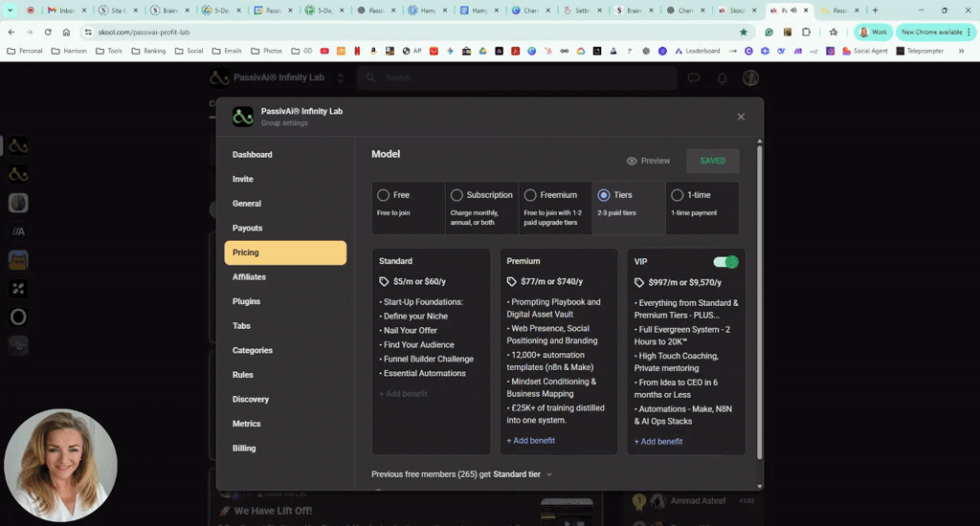The width and height of the screenshot is (980, 526).
Task: Click the price tag icon in Premium tier
Action: pos(511,282)
